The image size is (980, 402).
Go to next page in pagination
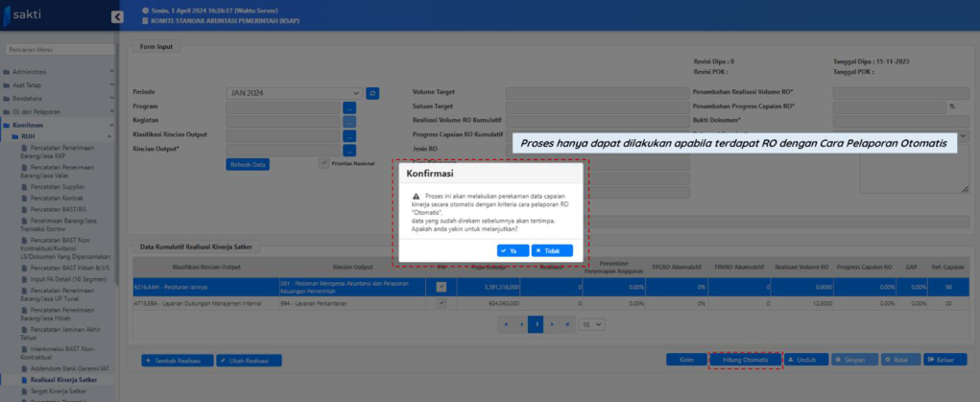(x=554, y=324)
